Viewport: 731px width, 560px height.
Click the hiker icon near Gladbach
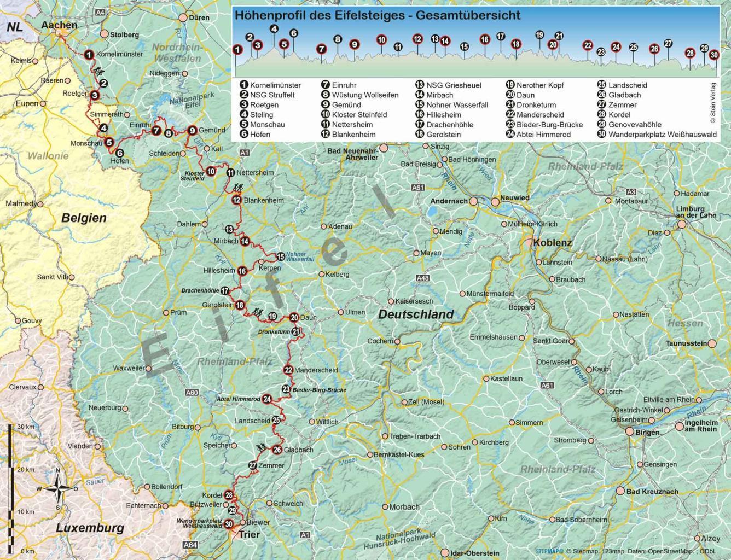[x=263, y=447]
